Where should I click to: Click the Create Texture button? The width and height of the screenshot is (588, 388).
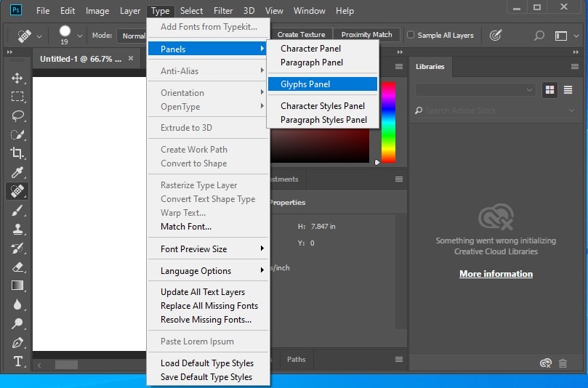[301, 35]
